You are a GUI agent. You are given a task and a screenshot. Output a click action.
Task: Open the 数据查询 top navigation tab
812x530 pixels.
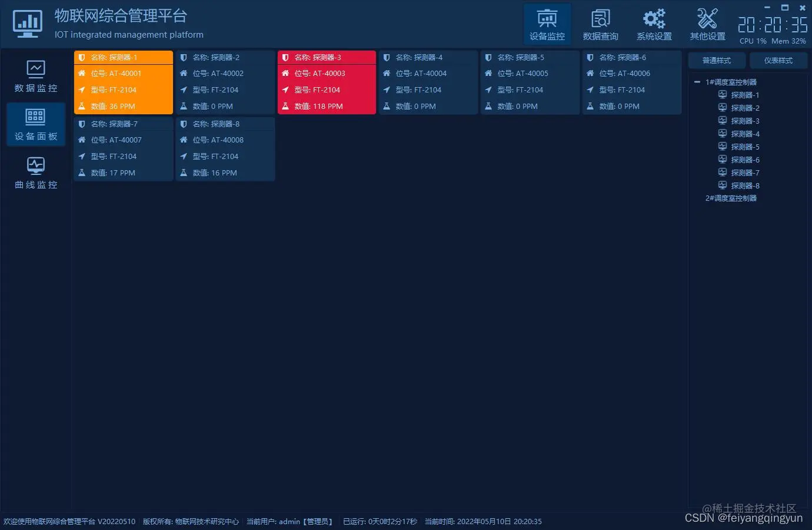(600, 24)
